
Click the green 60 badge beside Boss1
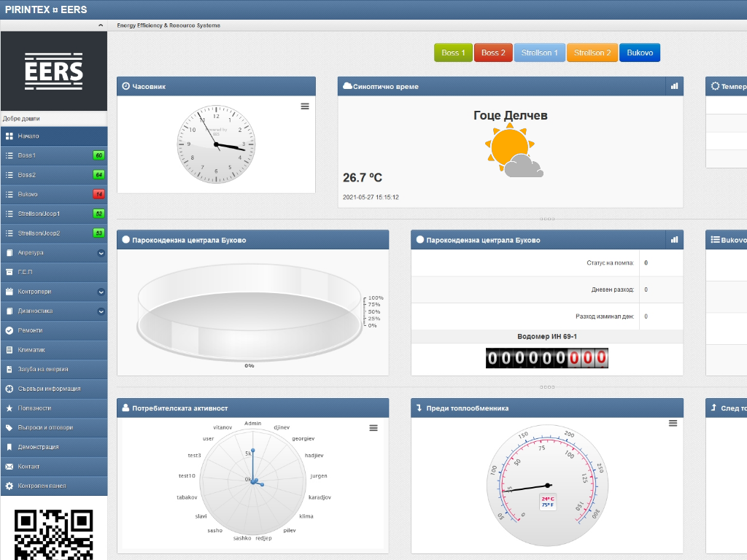98,155
